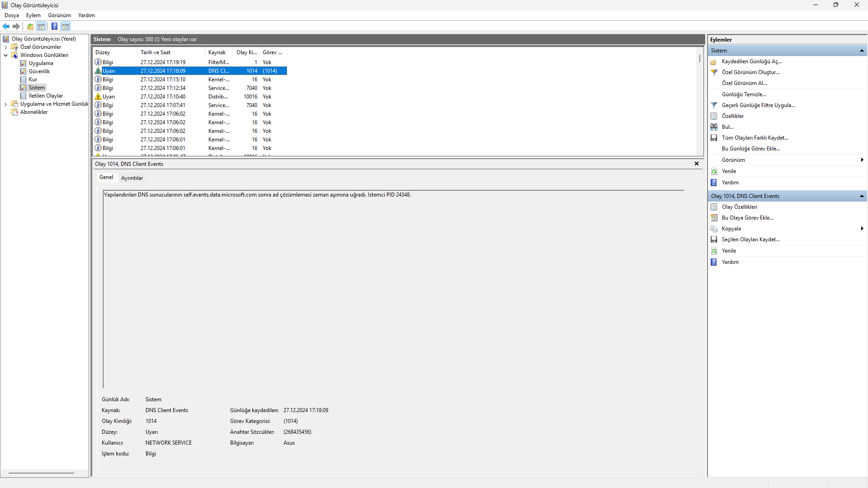The width and height of the screenshot is (868, 488).
Task: Click the Tüm Olayları Farklı Kaydet disk icon
Action: [714, 138]
